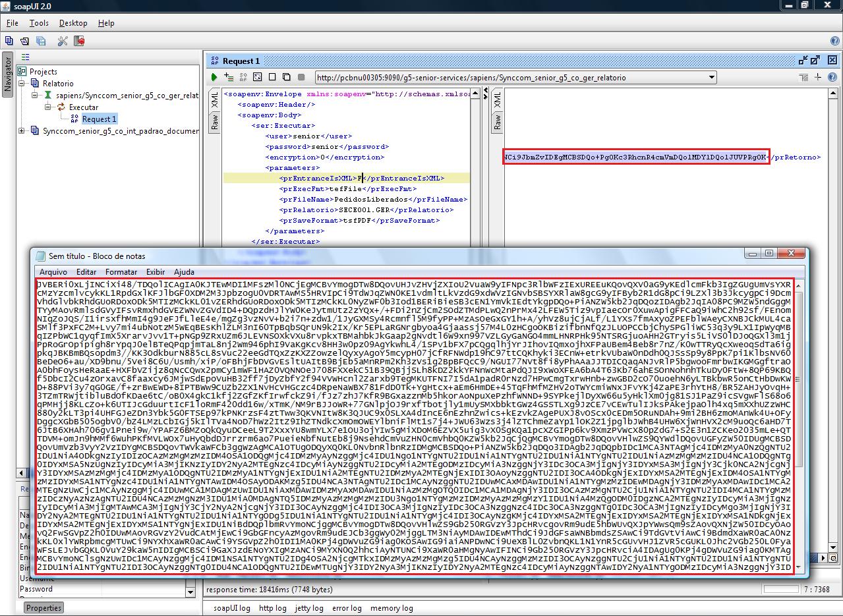
Task: Open the Desktop menu
Action: tap(73, 23)
